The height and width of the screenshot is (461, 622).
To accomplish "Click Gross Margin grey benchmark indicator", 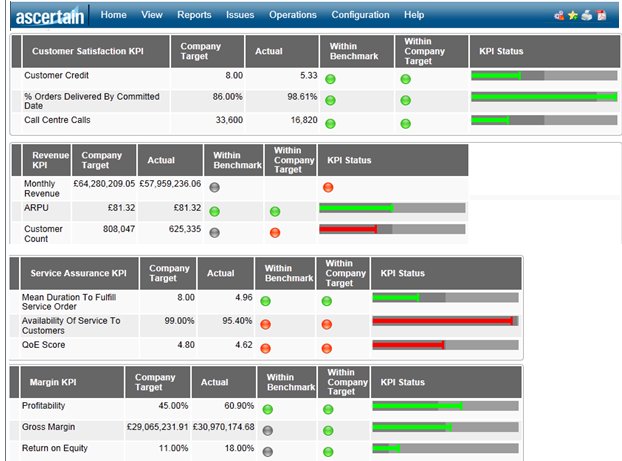I will point(268,430).
